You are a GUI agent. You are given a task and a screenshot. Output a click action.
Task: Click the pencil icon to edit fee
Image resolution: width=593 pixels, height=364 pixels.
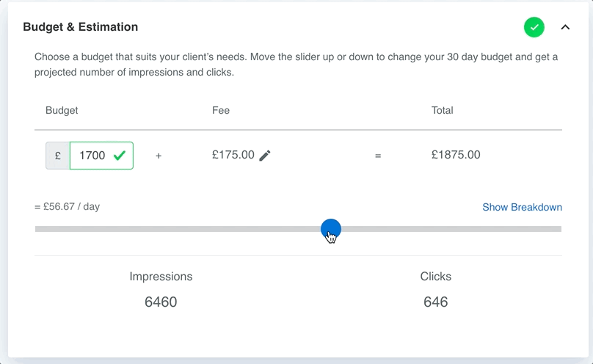pyautogui.click(x=265, y=156)
